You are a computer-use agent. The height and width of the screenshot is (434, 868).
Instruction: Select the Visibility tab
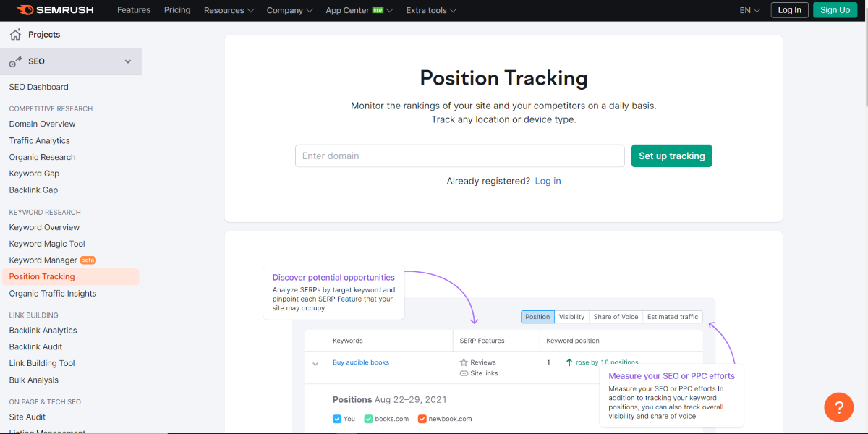pyautogui.click(x=571, y=317)
